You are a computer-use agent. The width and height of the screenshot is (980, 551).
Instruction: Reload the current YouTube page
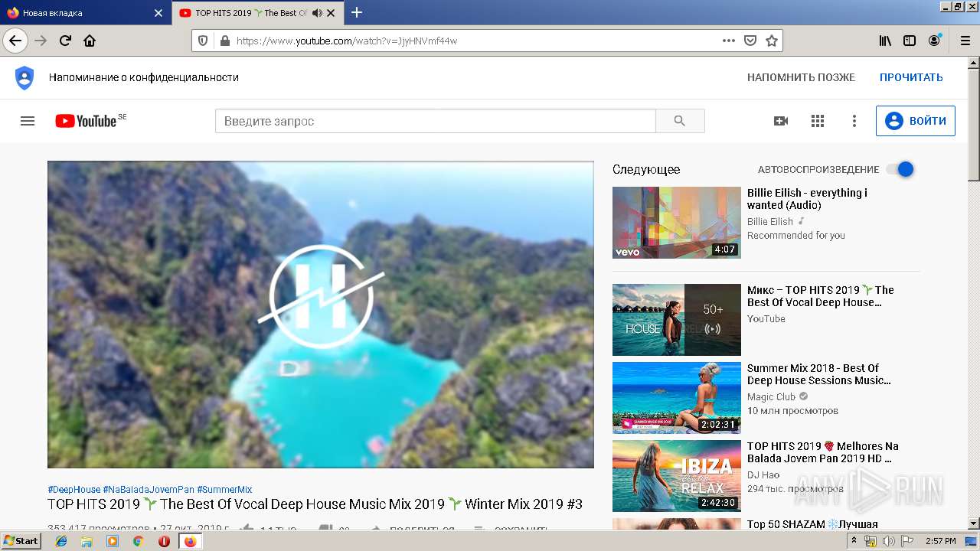point(65,41)
